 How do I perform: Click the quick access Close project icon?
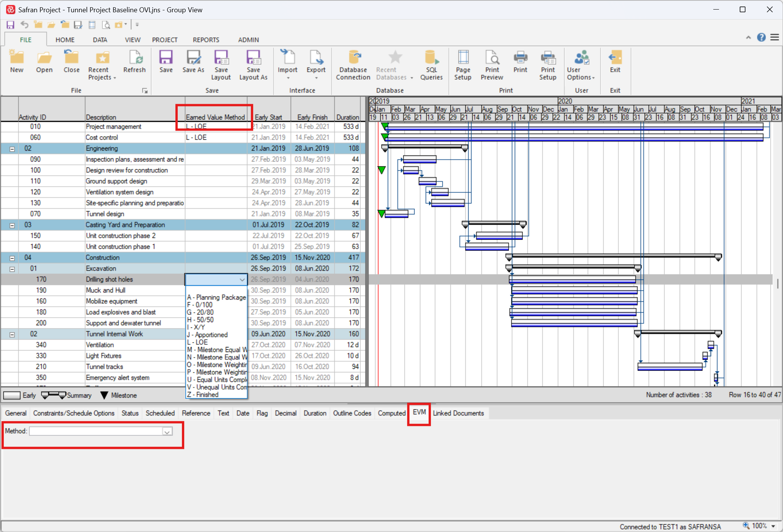click(x=65, y=25)
